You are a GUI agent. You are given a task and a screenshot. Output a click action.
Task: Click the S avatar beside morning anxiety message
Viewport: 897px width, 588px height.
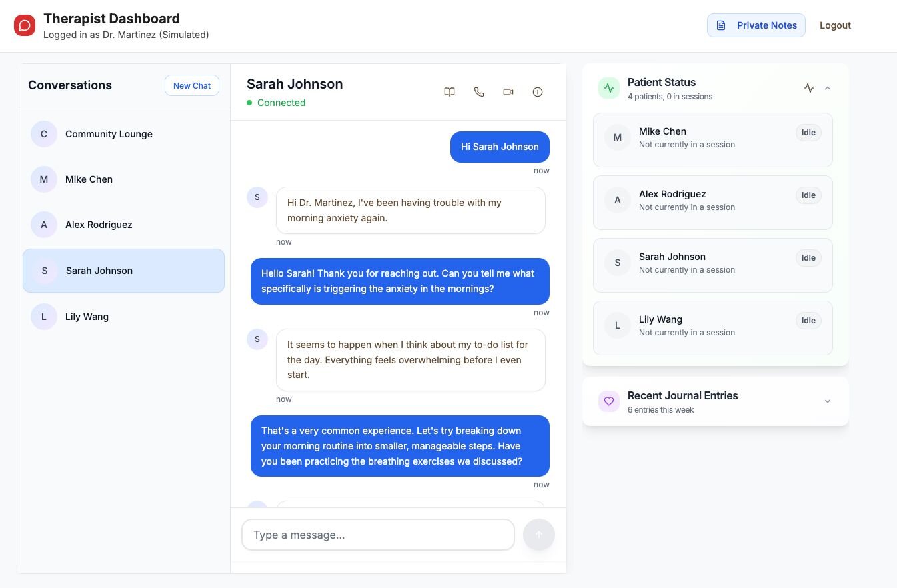[257, 197]
